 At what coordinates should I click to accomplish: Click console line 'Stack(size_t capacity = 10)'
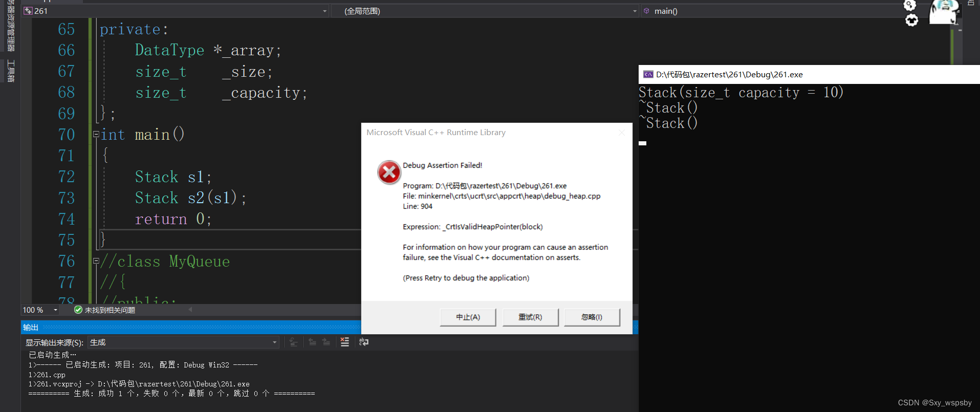tap(741, 92)
